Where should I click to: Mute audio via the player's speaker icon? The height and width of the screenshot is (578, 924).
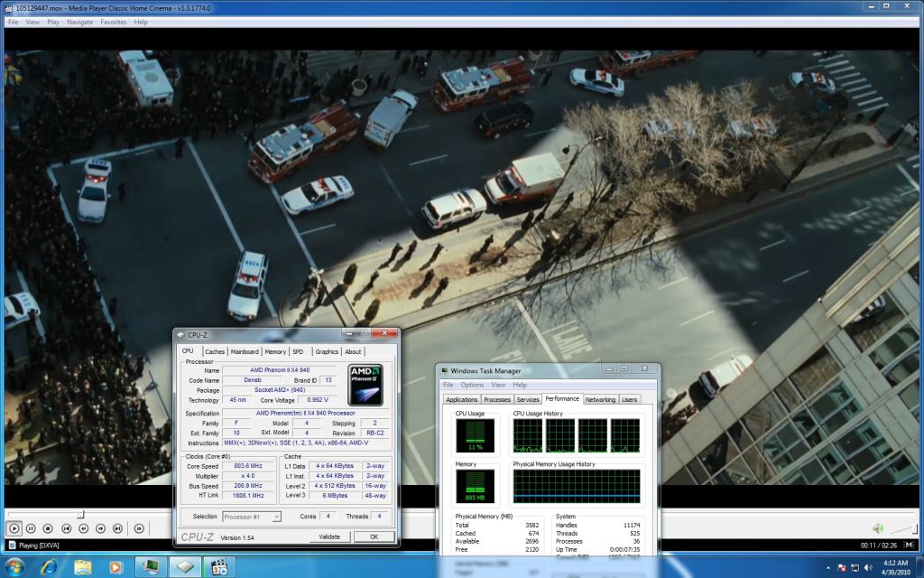point(877,528)
